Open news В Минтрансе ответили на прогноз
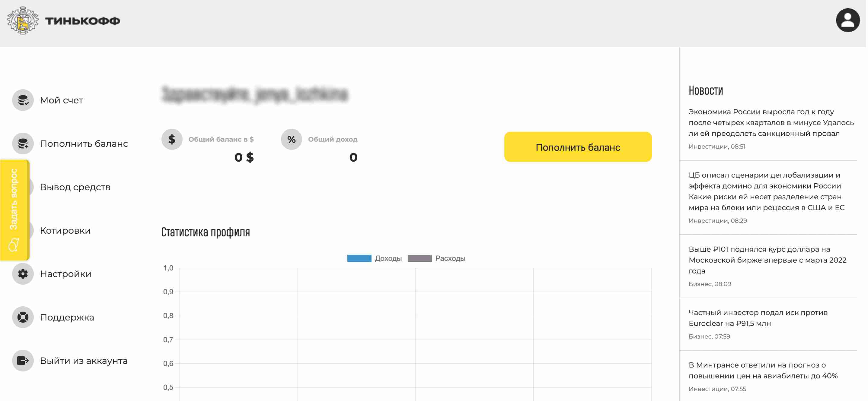Screen dimensions: 868x401 (x=763, y=370)
